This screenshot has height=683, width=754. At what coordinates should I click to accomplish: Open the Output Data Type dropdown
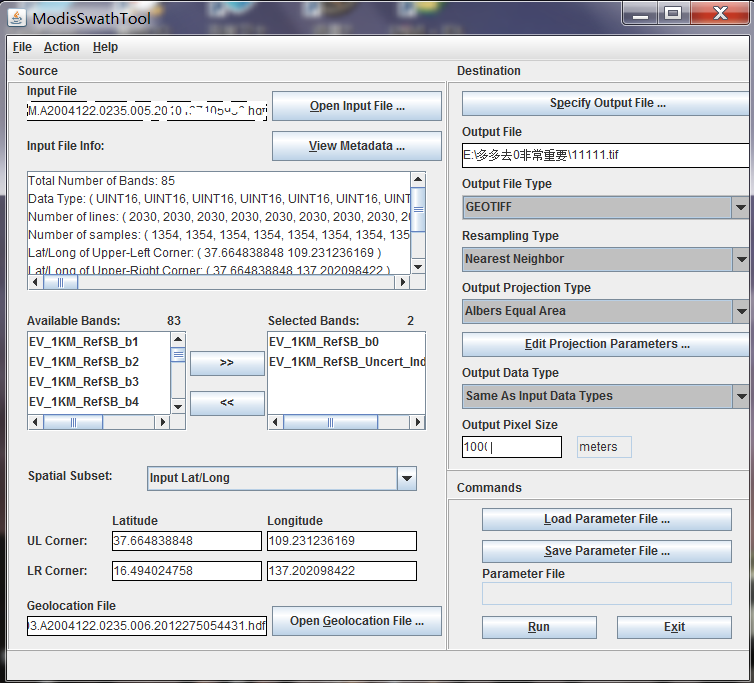[739, 396]
